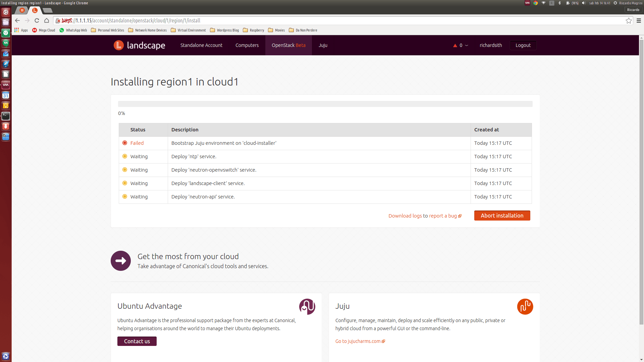
Task: Click the Logout button
Action: click(x=523, y=45)
